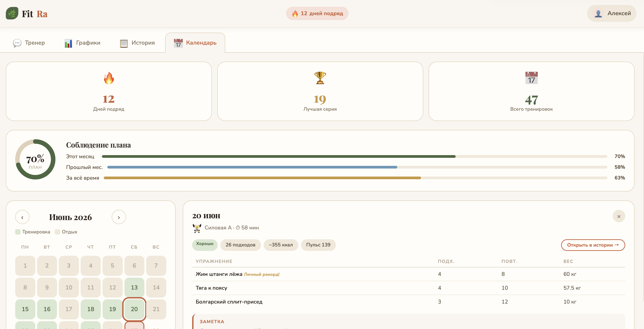Close the 20 июн workout details panel
The width and height of the screenshot is (644, 329).
pyautogui.click(x=619, y=216)
